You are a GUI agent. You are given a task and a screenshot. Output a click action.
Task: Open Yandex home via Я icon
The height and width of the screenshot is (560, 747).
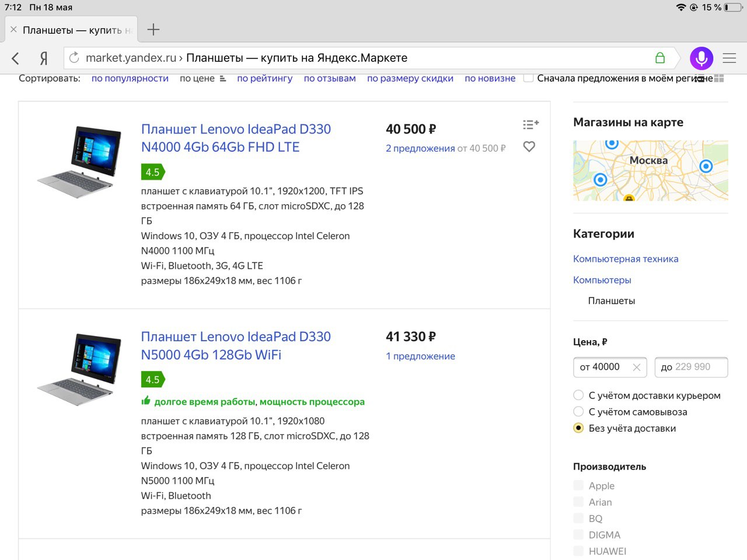pyautogui.click(x=44, y=58)
